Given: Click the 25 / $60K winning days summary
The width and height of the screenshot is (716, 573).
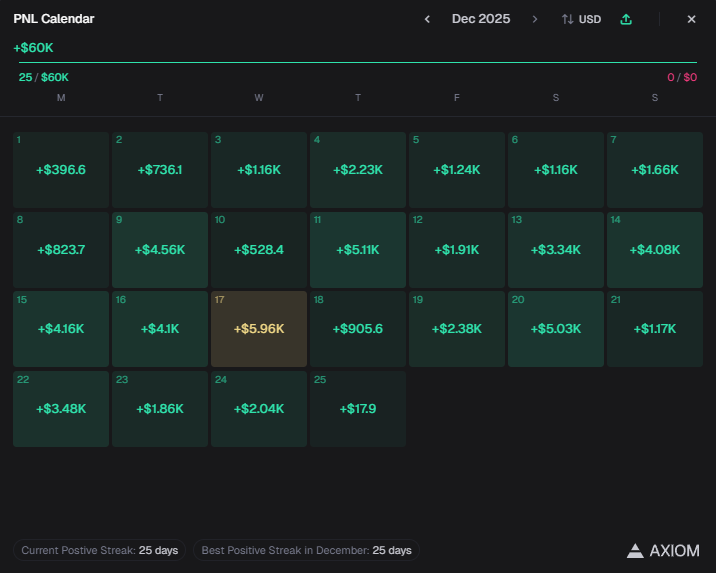Looking at the screenshot, I should coord(44,77).
